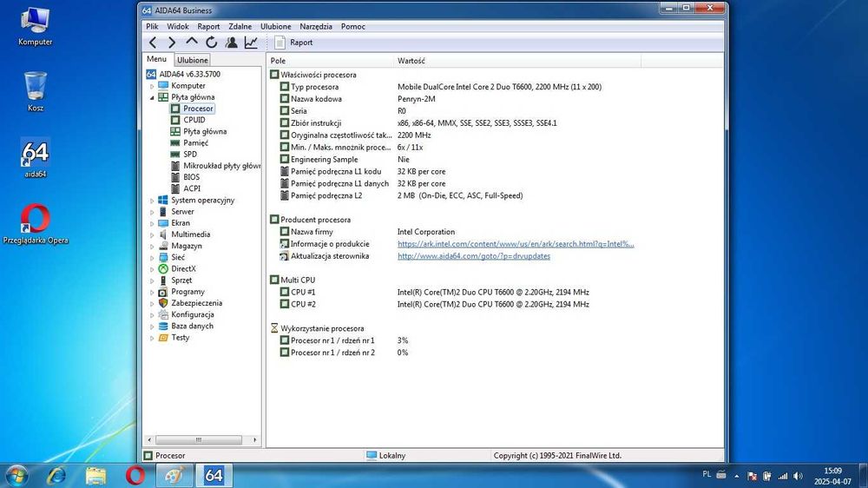Expand the Multimedia tree node
This screenshot has height=488, width=868.
152,234
